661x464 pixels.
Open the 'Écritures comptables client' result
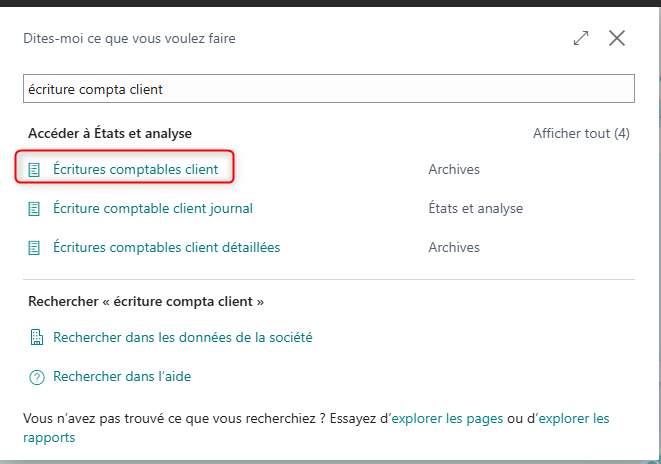click(135, 170)
